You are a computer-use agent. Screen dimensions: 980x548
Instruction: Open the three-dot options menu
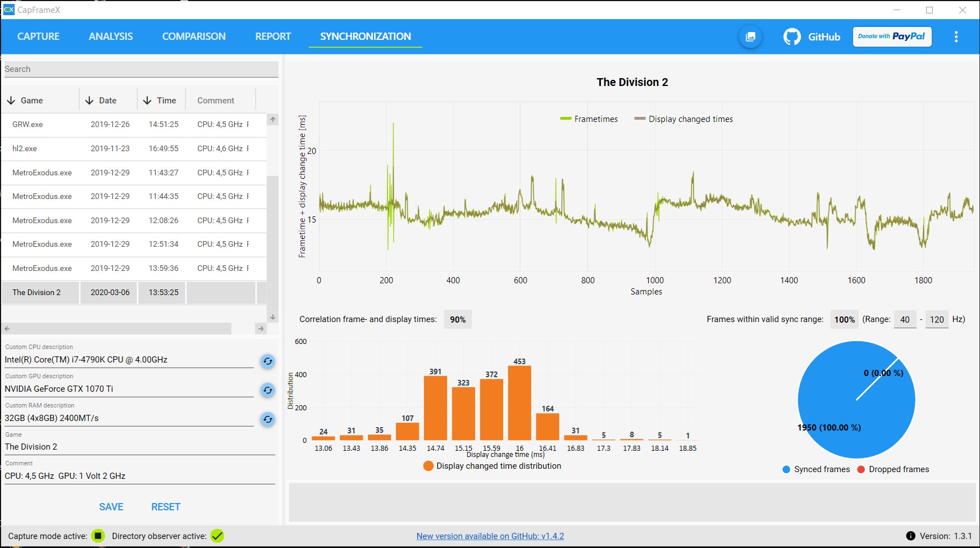pos(956,37)
